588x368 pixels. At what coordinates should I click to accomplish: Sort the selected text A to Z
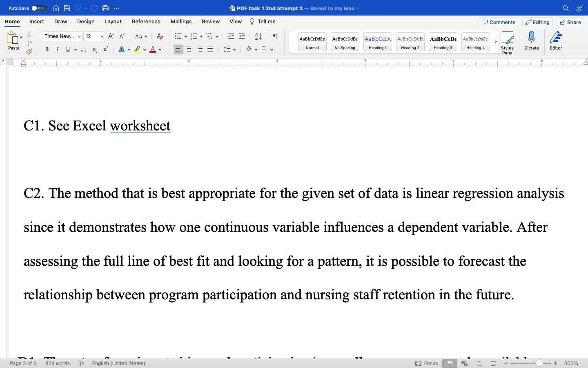point(258,36)
